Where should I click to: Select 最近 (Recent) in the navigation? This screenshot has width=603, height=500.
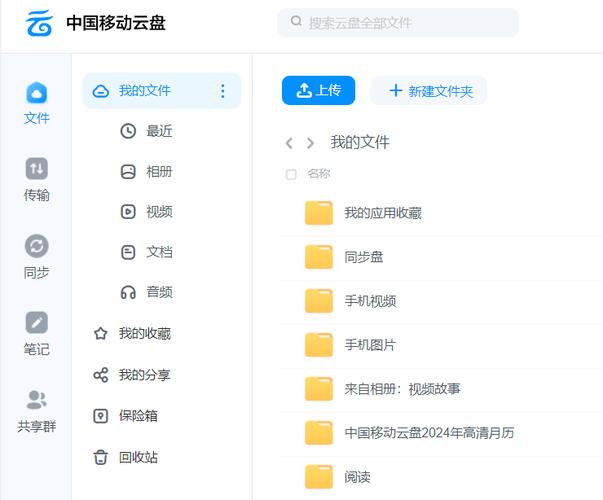point(158,130)
